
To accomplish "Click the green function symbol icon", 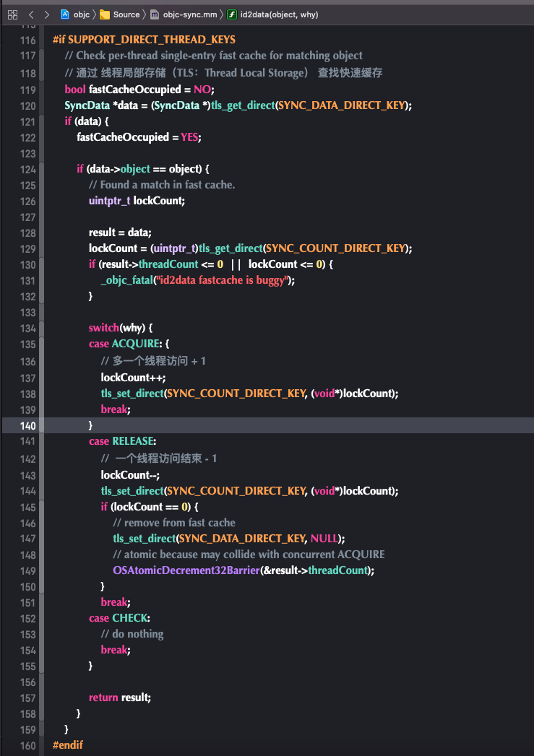I will pyautogui.click(x=232, y=14).
